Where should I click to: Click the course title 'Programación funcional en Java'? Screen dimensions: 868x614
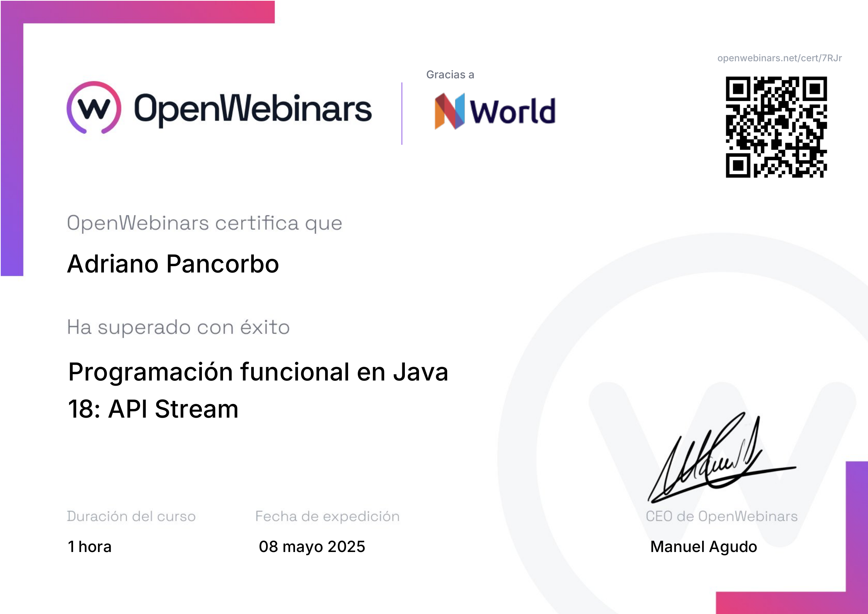click(258, 372)
